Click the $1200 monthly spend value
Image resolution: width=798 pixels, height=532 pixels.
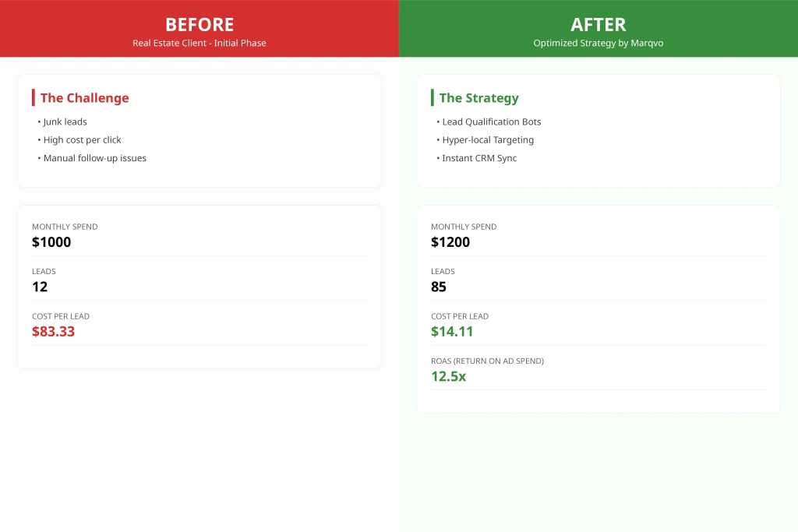click(x=450, y=242)
